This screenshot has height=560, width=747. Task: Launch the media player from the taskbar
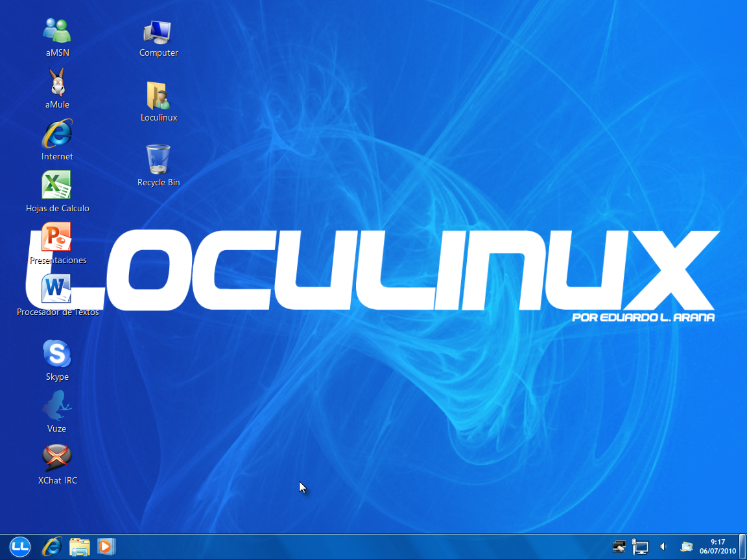pyautogui.click(x=105, y=547)
